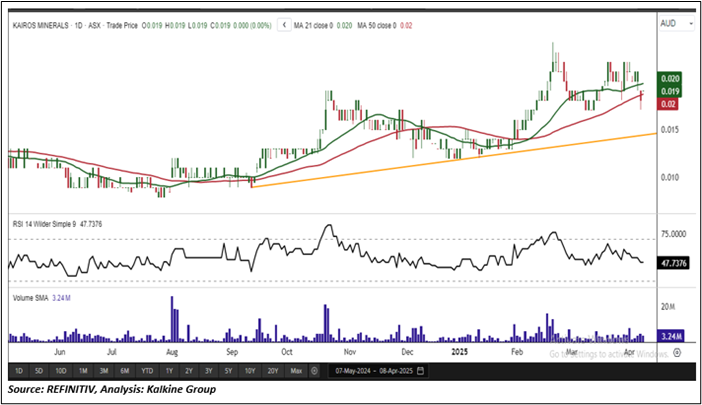Viewport: 702px width, 405px height.
Task: Switch to 1Y time range
Action: click(169, 371)
